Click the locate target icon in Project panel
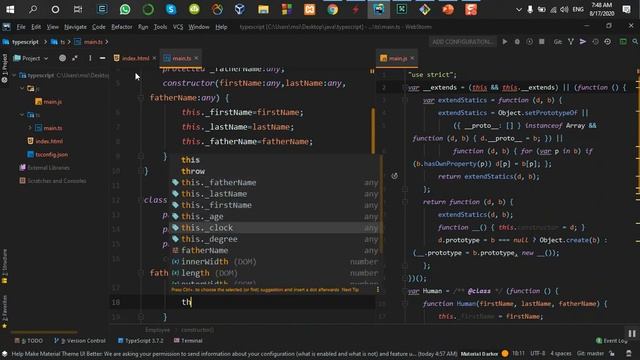 click(62, 58)
